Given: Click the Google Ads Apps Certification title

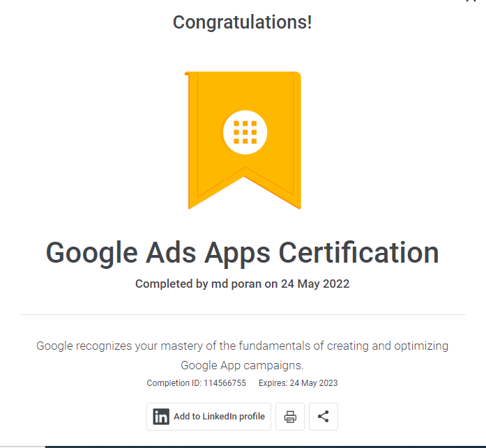Looking at the screenshot, I should pyautogui.click(x=243, y=253).
